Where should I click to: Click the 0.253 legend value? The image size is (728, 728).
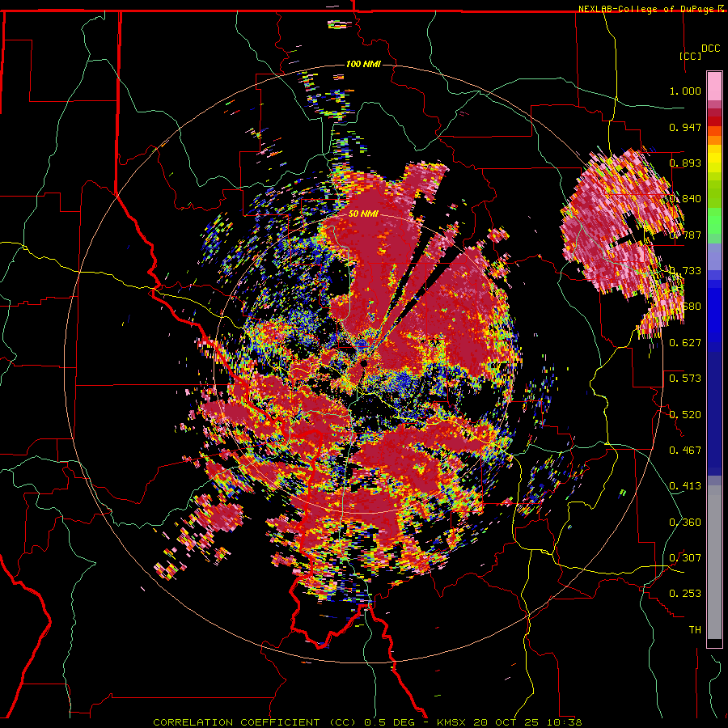[x=685, y=594]
